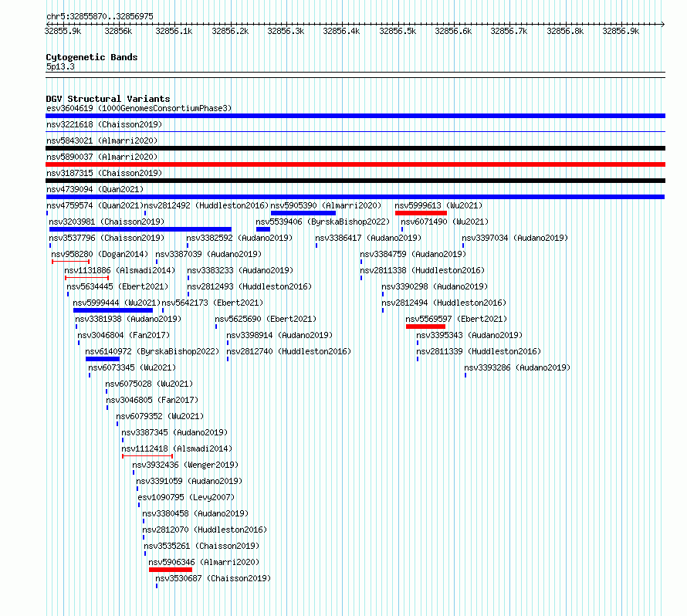Click the nsv3382592 (Audano2019) label
The image size is (687, 616).
tap(239, 238)
